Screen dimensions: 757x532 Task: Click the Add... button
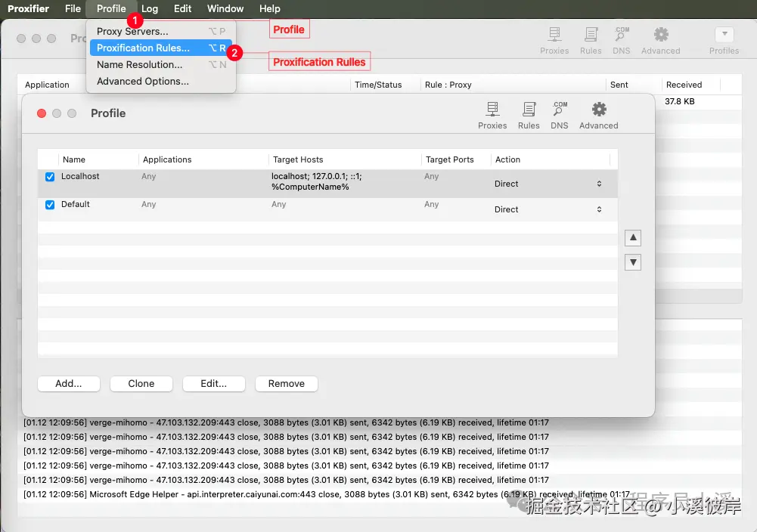pyautogui.click(x=69, y=383)
